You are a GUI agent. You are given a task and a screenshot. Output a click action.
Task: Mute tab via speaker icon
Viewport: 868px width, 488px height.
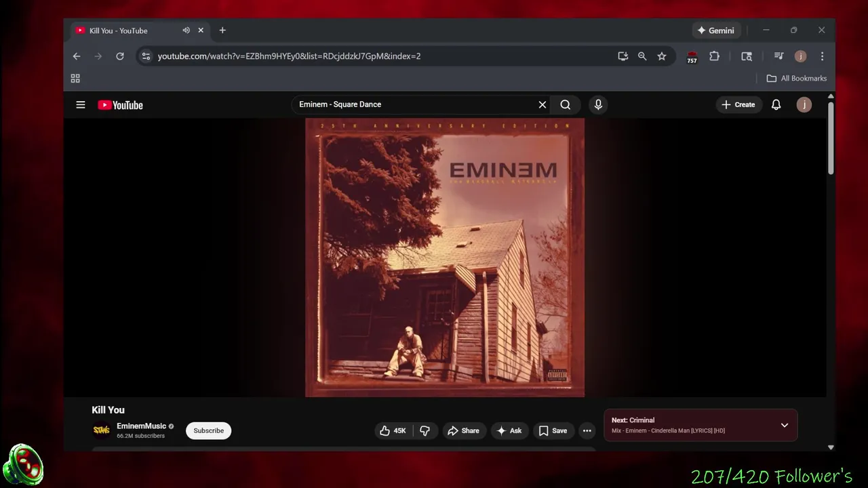186,30
